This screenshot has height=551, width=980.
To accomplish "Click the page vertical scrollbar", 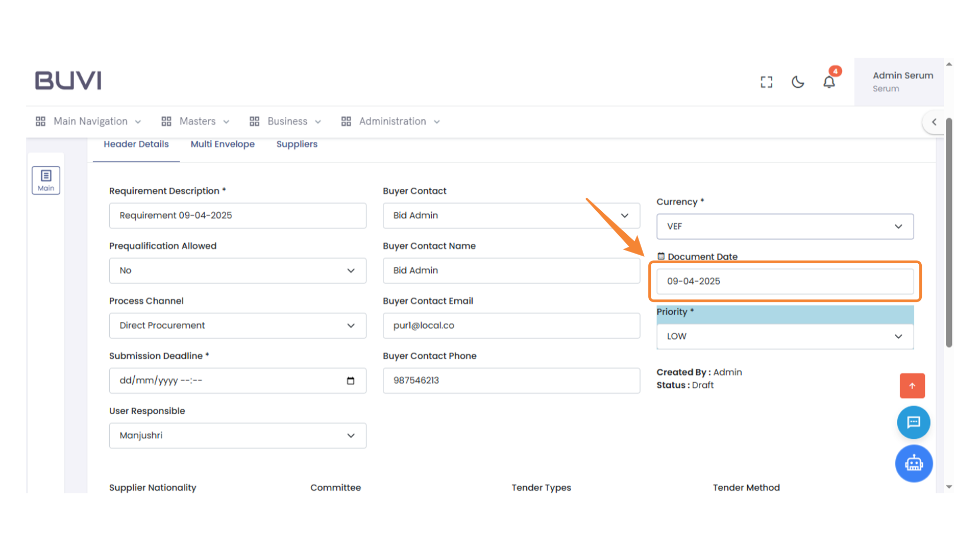I will pos(949,233).
